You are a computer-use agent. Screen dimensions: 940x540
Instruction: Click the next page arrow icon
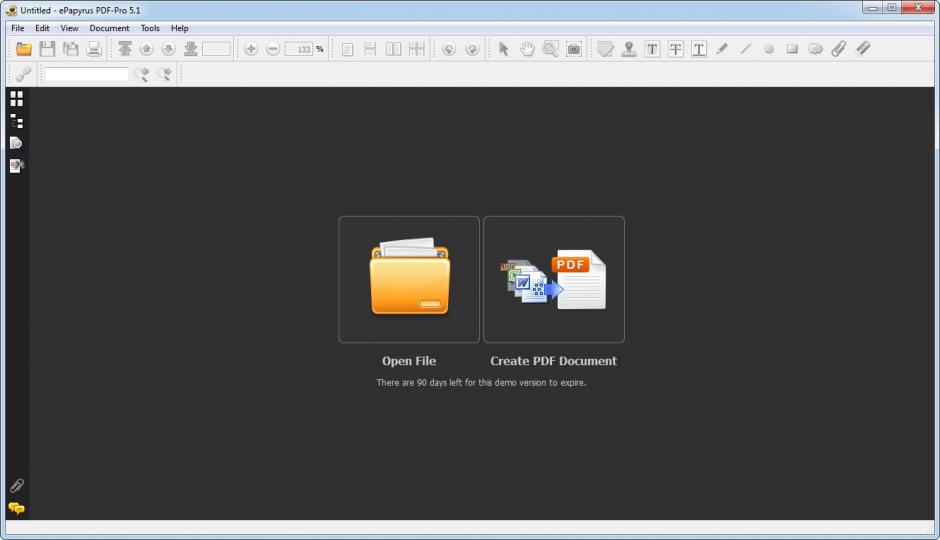click(x=168, y=49)
